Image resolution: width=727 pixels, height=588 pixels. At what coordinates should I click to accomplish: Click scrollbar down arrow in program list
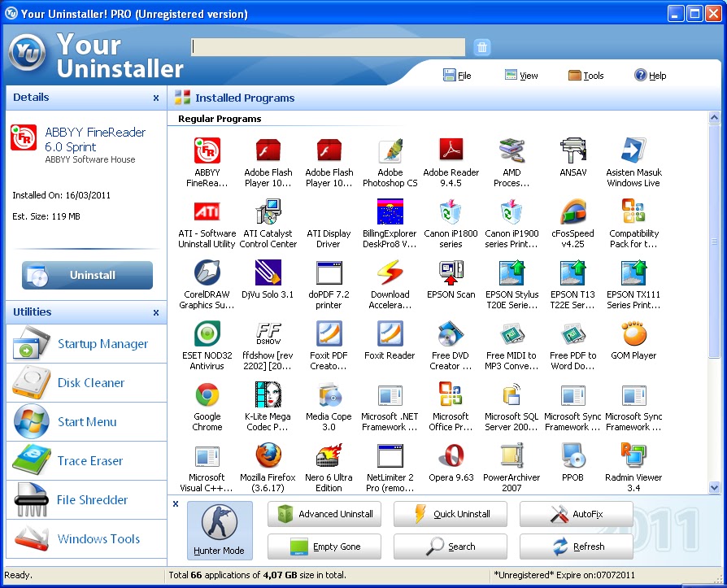(715, 487)
